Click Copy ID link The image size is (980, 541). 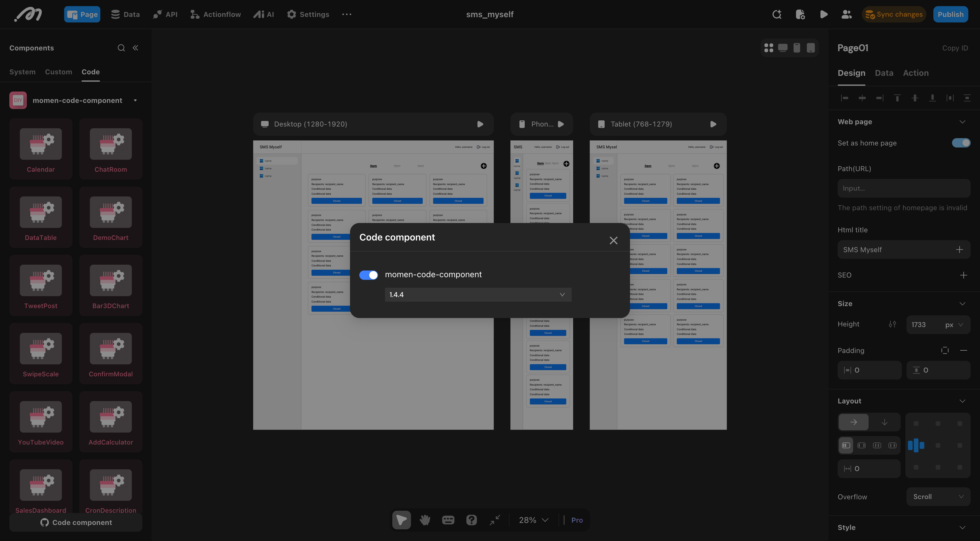pos(955,48)
